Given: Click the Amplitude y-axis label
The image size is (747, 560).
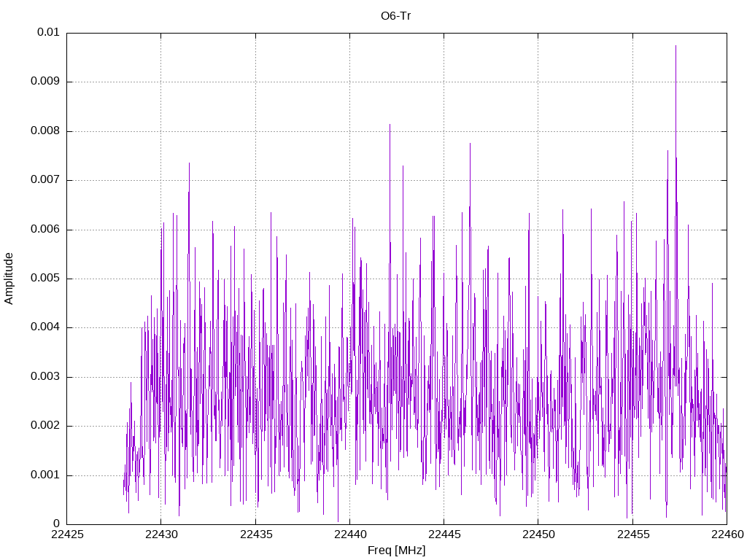Looking at the screenshot, I should [9, 279].
